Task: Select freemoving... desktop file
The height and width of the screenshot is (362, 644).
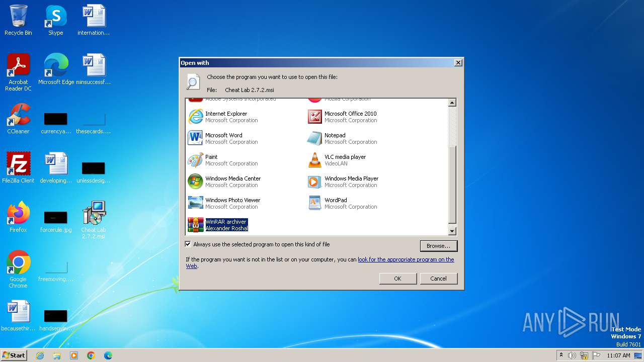Action: (56, 271)
